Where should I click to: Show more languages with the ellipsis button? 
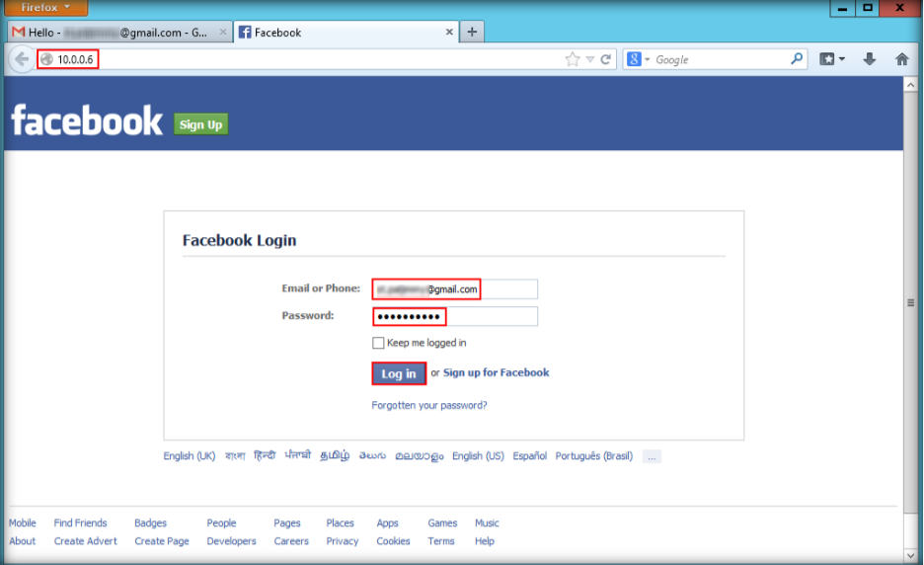(651, 456)
